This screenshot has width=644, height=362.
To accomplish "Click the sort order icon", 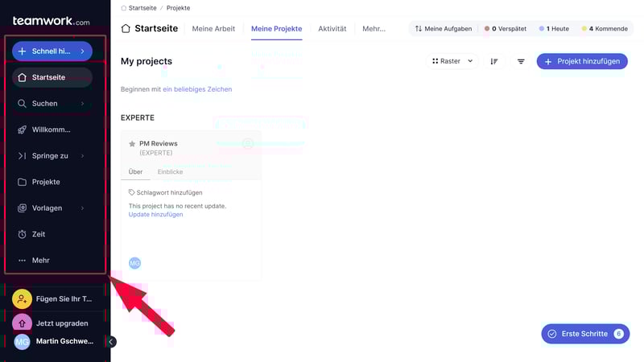I will click(494, 62).
